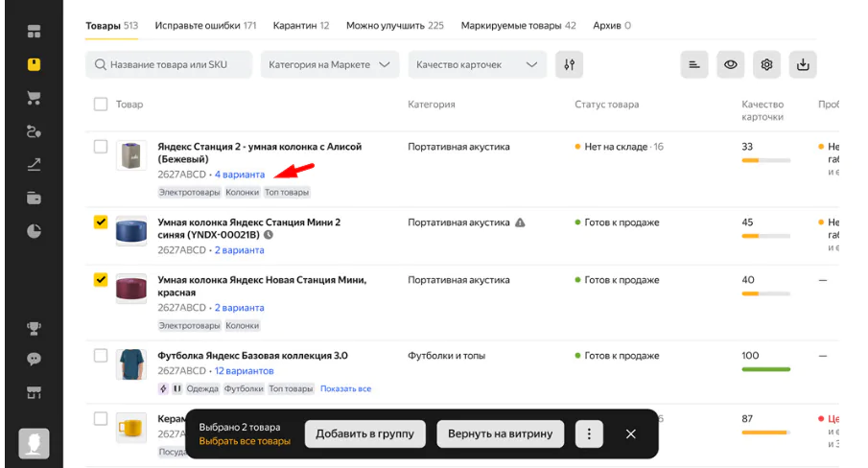Open Яндекс Станция 2 умная колонка title

point(260,152)
